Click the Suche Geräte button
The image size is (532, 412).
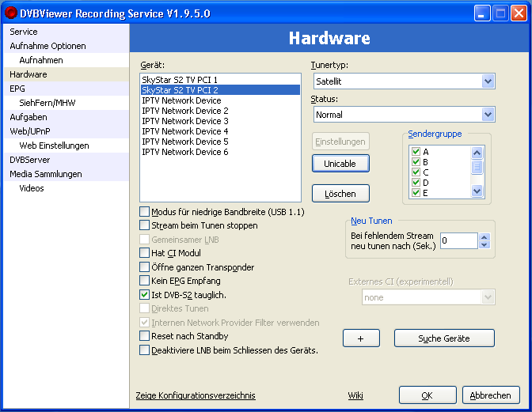[444, 338]
